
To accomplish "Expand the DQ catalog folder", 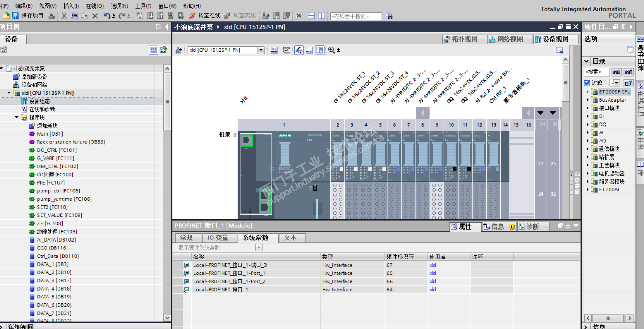I will pos(587,124).
